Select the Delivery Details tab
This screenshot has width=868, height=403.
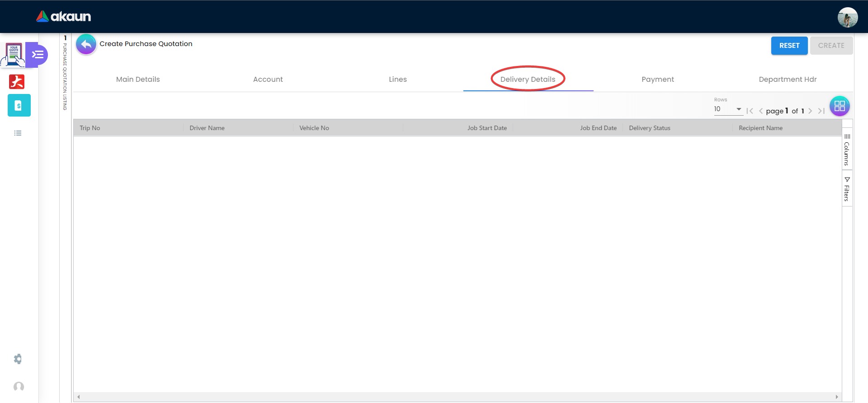528,80
